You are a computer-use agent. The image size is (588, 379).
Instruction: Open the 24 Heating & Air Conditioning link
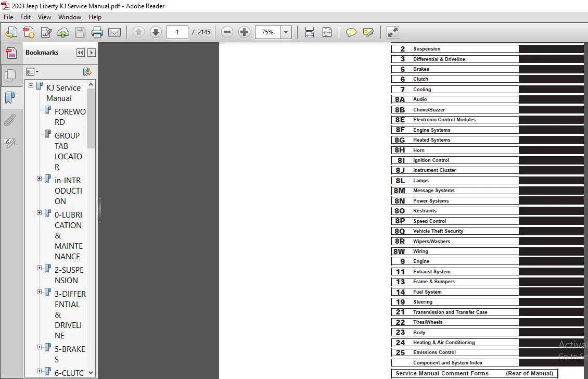click(455, 343)
